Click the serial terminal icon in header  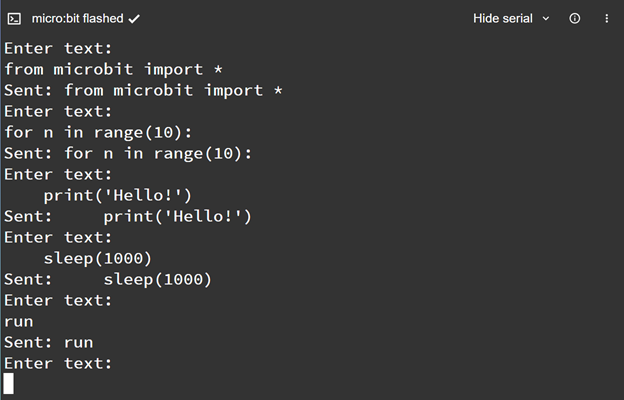point(14,19)
